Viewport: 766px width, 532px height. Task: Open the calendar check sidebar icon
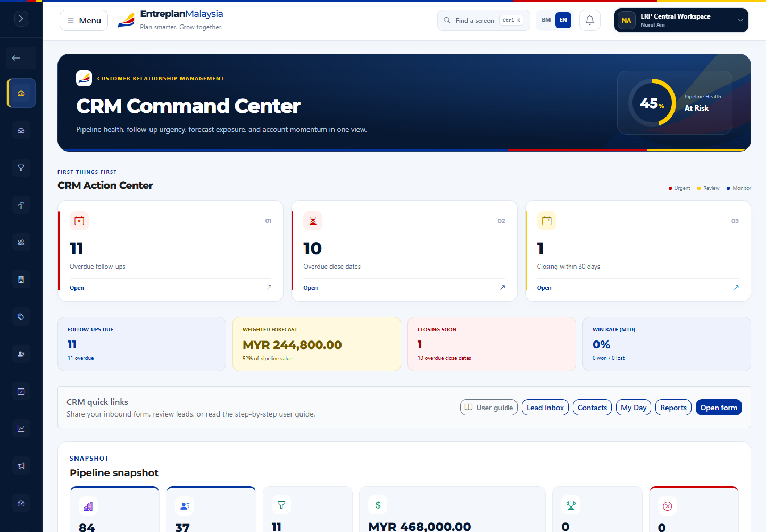(21, 391)
